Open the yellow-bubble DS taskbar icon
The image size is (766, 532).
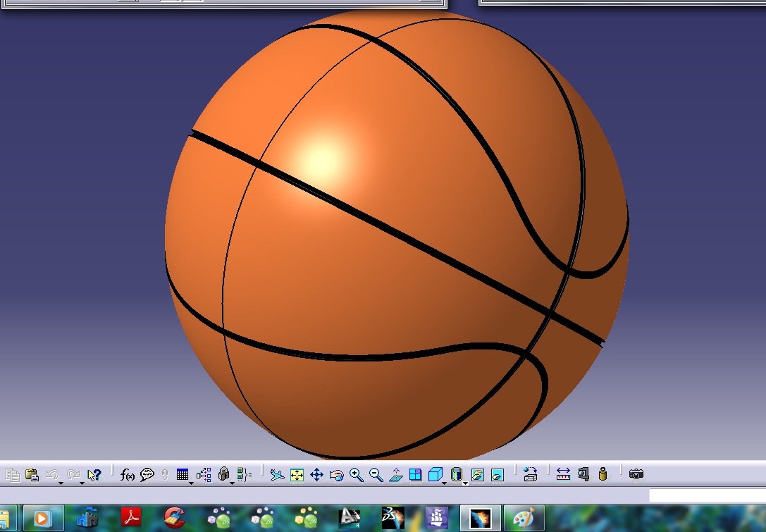coord(307,518)
